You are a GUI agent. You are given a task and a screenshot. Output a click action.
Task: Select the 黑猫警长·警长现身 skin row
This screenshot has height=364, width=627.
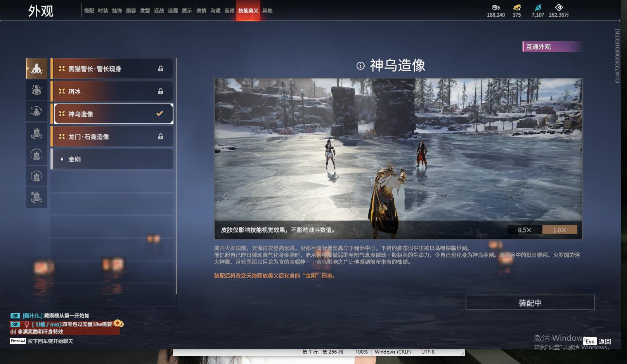pos(112,69)
